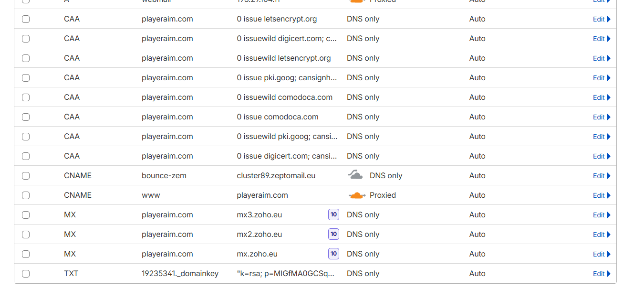This screenshot has width=644, height=289.
Task: Expand Edit for 0 issue letsencrypt.org record
Action: tap(601, 19)
